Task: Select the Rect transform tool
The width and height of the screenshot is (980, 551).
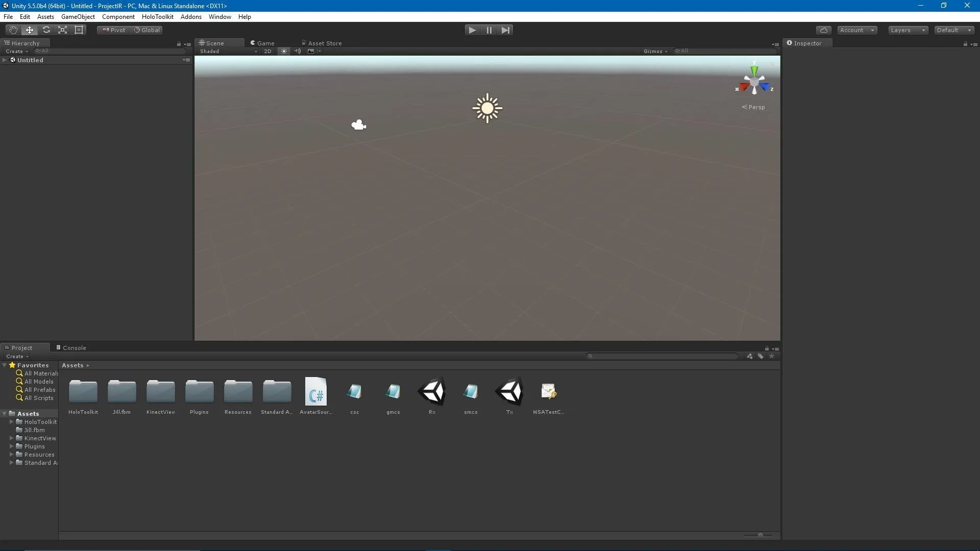Action: [x=79, y=30]
